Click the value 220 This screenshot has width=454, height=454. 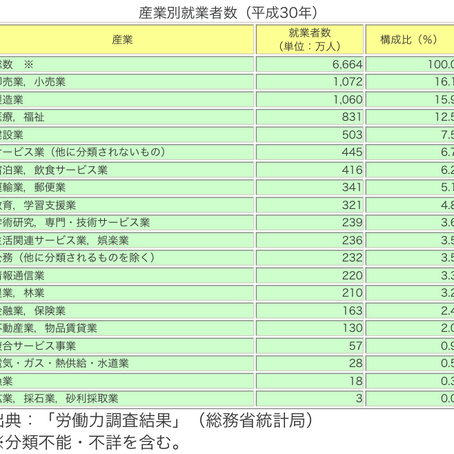352,276
